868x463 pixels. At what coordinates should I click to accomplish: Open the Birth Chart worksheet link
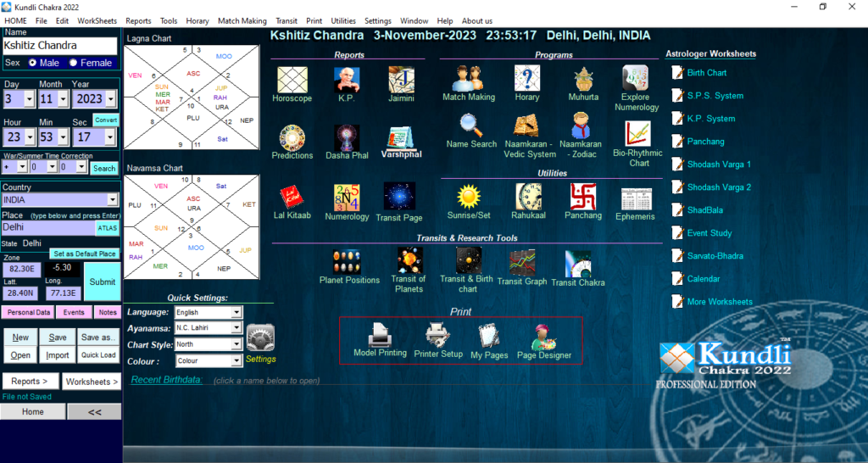[x=706, y=73]
